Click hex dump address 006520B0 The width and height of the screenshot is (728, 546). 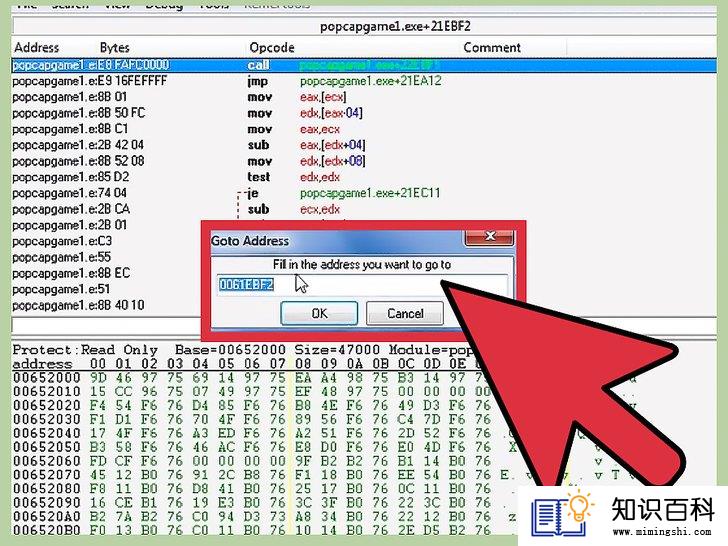click(46, 530)
